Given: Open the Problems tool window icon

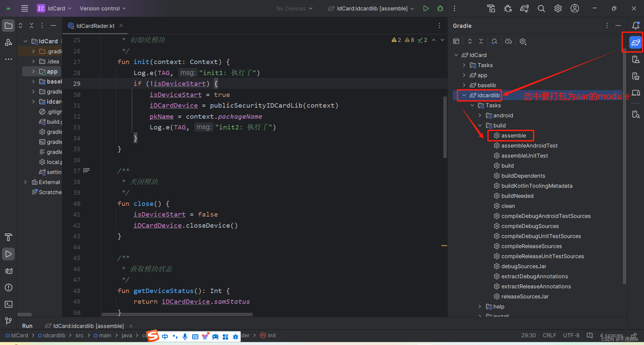Looking at the screenshot, I should tap(8, 287).
